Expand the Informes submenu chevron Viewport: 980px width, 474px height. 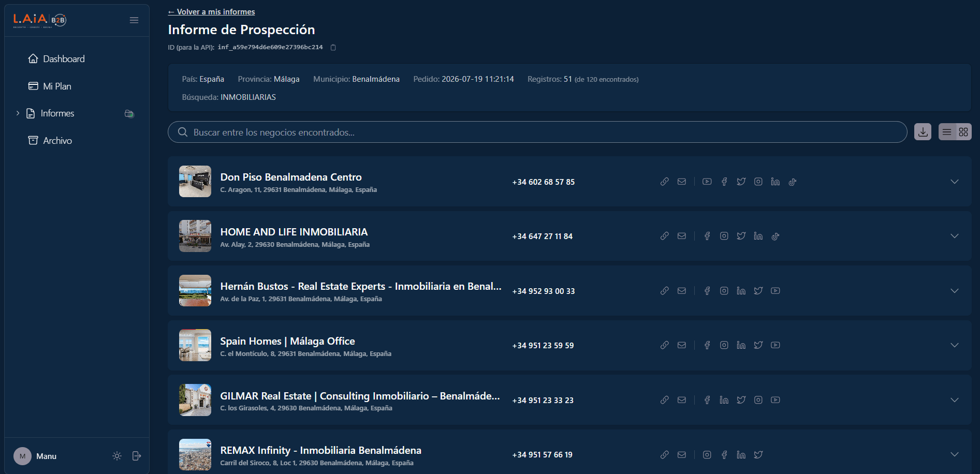pos(18,113)
